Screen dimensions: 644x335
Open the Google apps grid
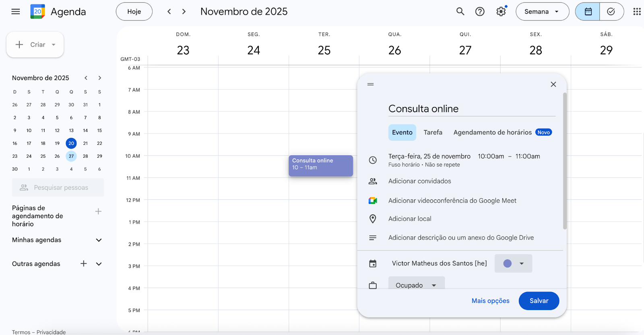point(637,12)
